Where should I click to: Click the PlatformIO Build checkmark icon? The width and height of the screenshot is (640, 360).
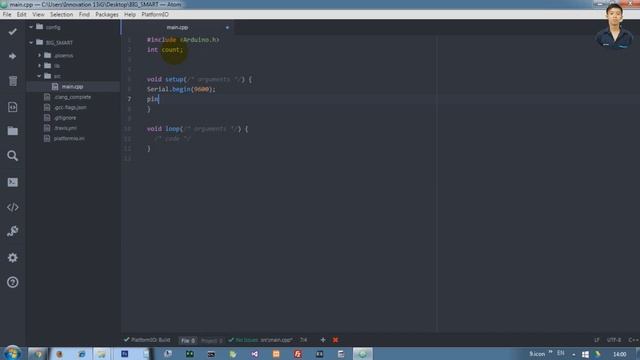point(13,31)
